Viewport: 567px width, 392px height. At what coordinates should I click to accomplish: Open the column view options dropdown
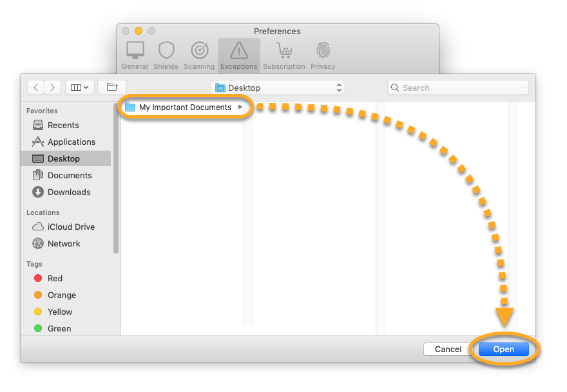tap(80, 88)
